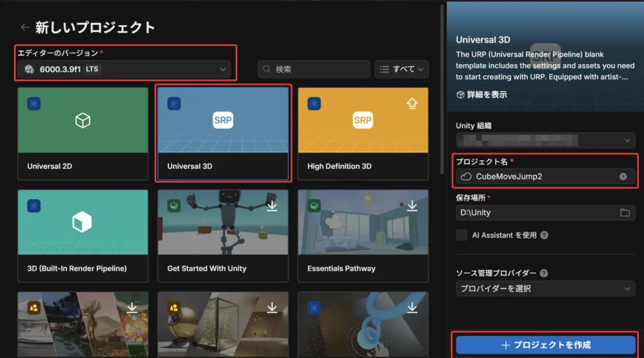Select the 3D (Built-In Render Pipeline) template

pos(83,236)
